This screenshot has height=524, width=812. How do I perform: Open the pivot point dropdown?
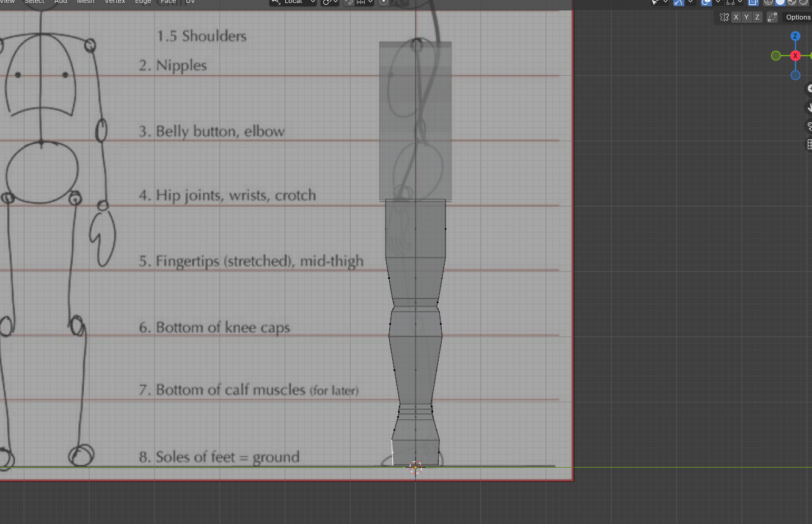coord(330,2)
